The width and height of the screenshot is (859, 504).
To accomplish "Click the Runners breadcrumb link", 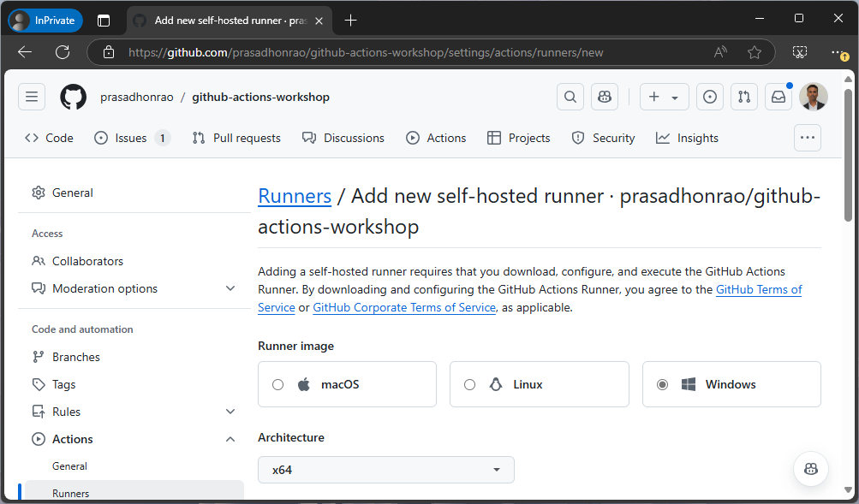I will pos(295,196).
